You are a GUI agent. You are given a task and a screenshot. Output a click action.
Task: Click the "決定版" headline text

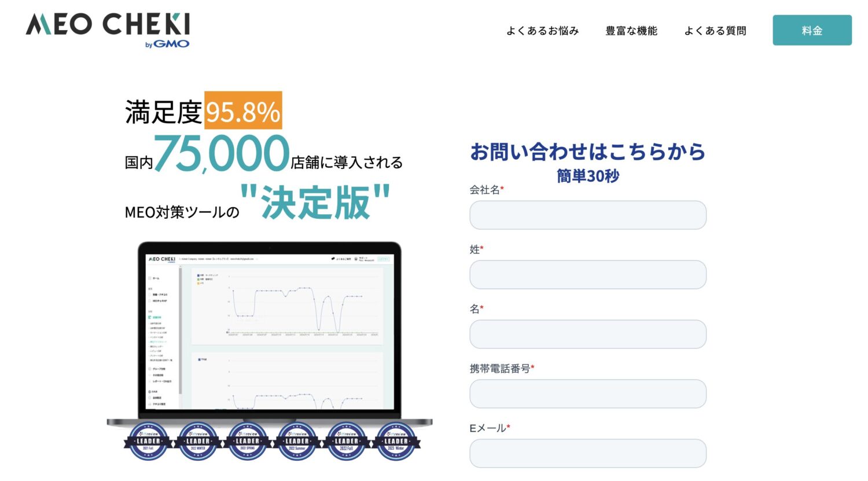pos(315,202)
